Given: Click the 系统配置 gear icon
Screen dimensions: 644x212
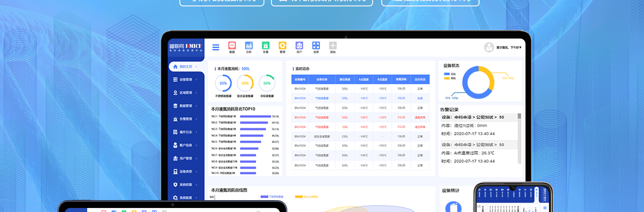Looking at the screenshot, I should [x=175, y=197].
